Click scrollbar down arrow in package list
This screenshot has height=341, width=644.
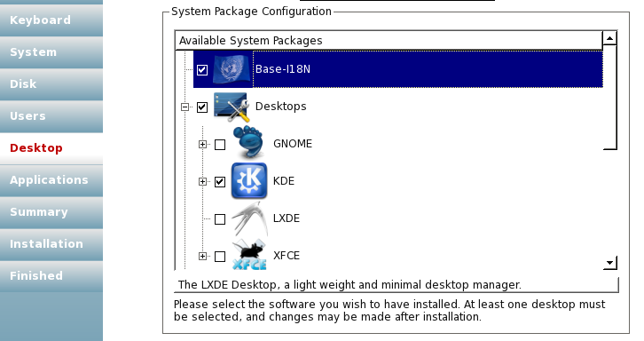tap(610, 263)
